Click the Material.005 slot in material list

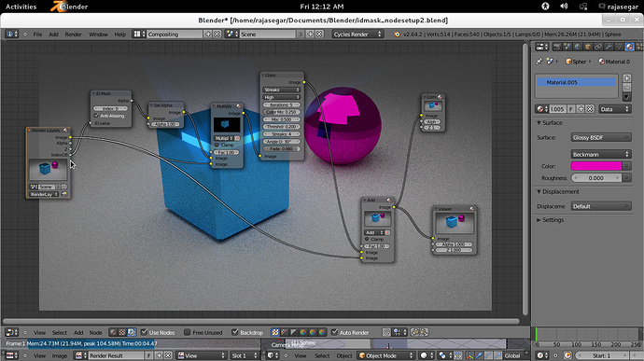(576, 82)
